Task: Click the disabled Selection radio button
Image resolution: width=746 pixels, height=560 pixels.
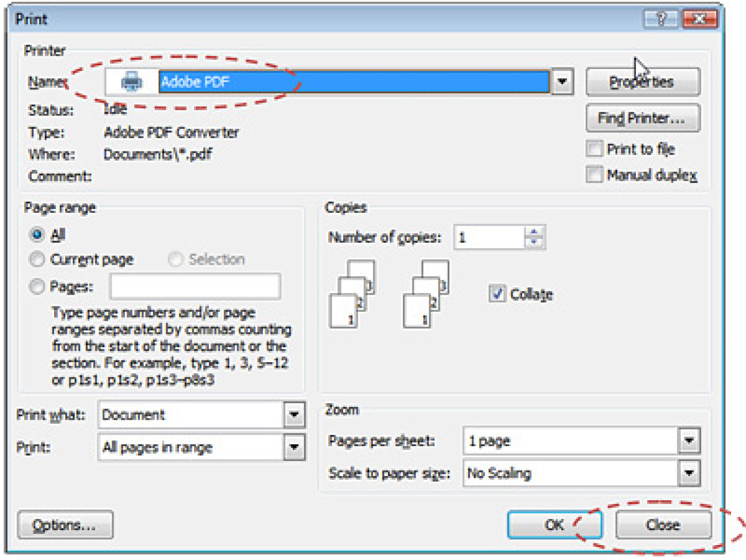Action: pyautogui.click(x=175, y=259)
